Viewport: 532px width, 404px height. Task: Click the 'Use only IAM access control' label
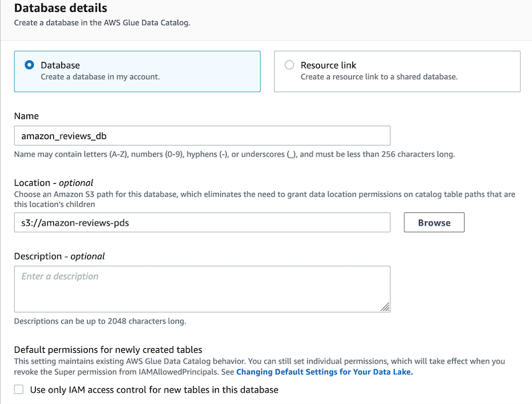(154, 390)
